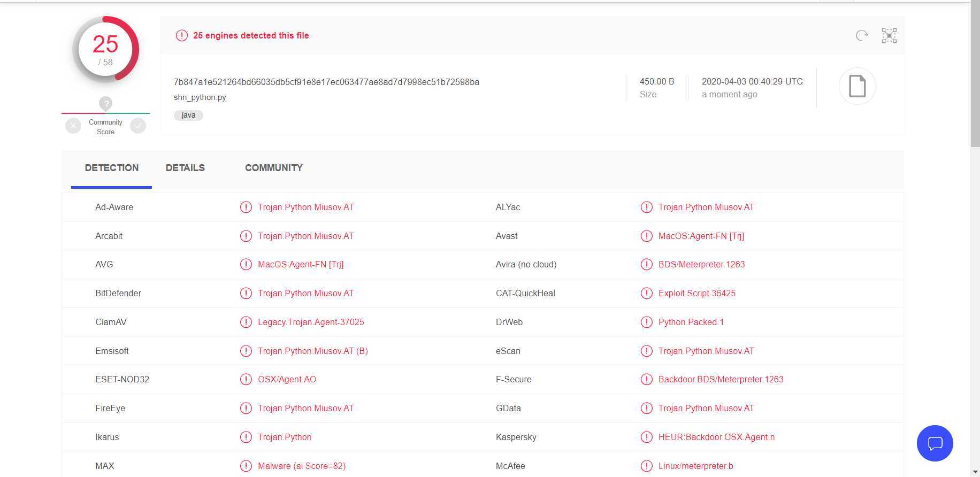Image resolution: width=980 pixels, height=477 pixels.
Task: Click the warning icon in the Avira row
Action: pyautogui.click(x=646, y=264)
